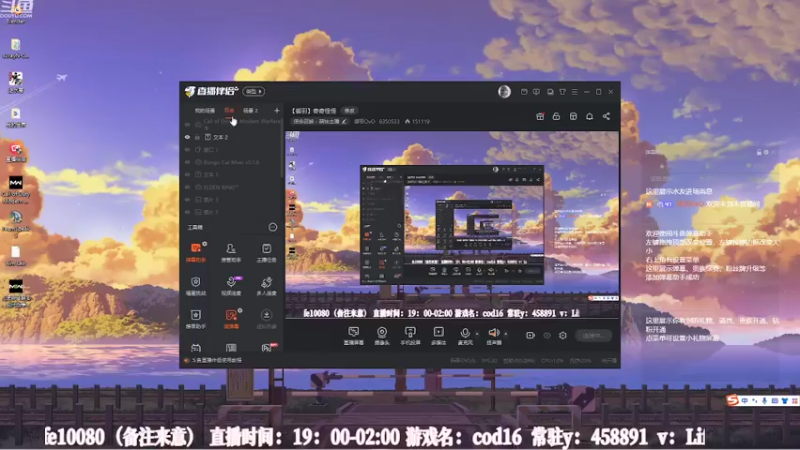Open the 主播任务 streamer tasks tool
This screenshot has height=450, width=800.
coord(266,252)
